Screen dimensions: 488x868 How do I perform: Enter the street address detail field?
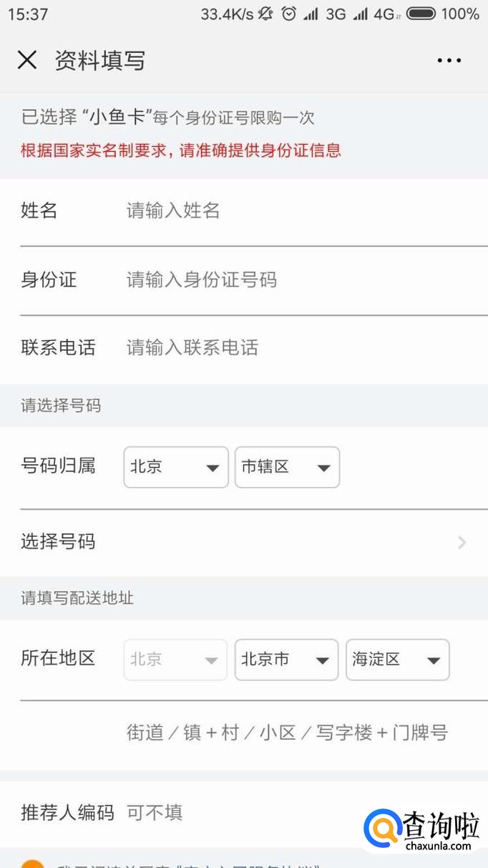pos(288,733)
